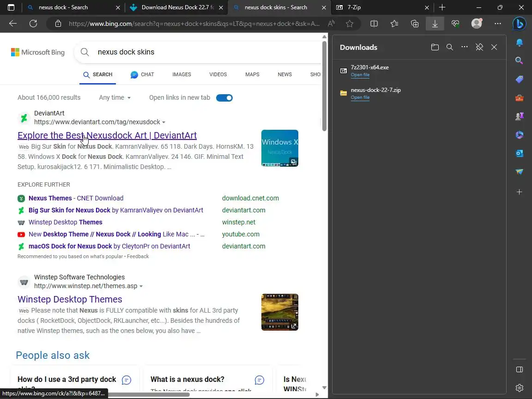This screenshot has height=399, width=532.
Task: Open Winstep Desktop Themes result title
Action: tap(70, 299)
